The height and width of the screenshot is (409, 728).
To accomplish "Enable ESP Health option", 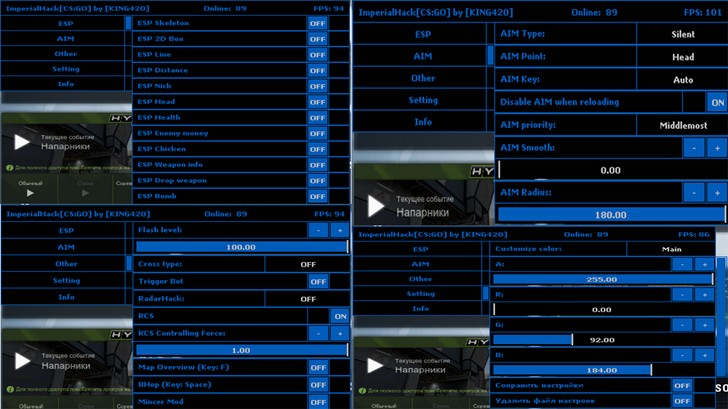I will click(318, 118).
